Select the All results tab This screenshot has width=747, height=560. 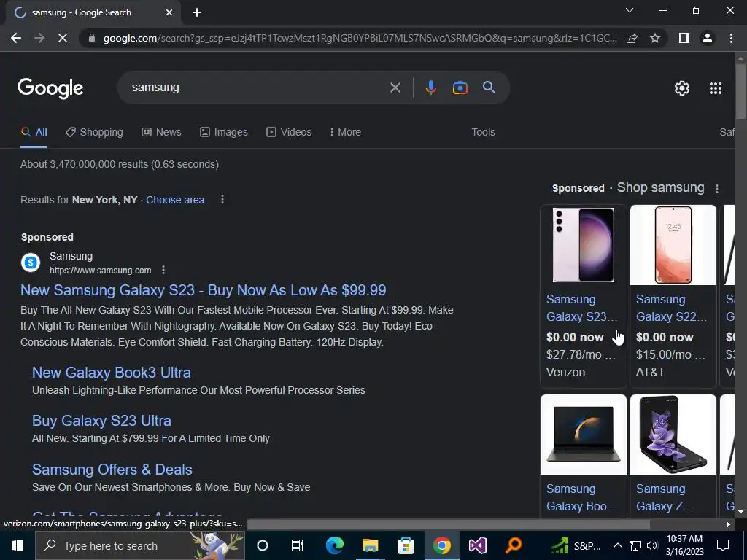pos(34,132)
